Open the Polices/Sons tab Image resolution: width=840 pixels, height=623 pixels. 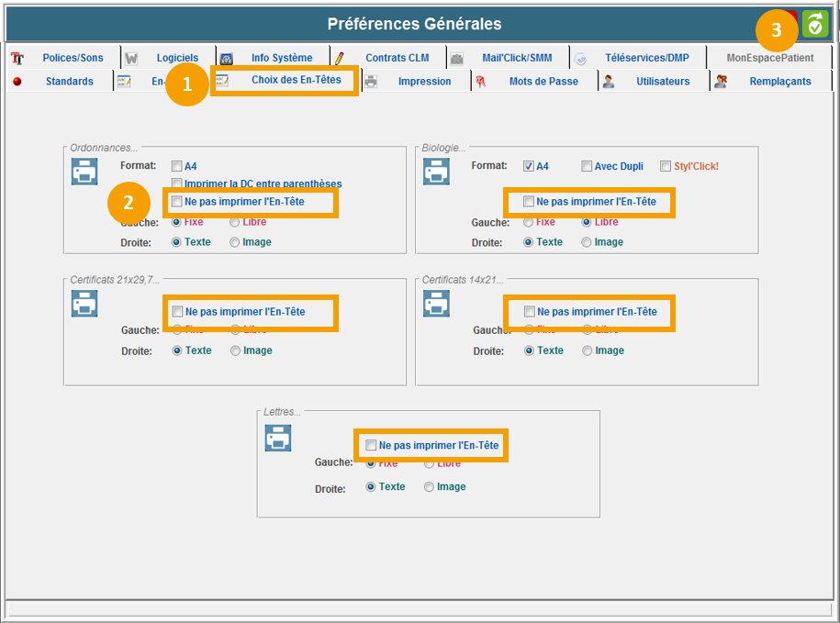point(73,58)
